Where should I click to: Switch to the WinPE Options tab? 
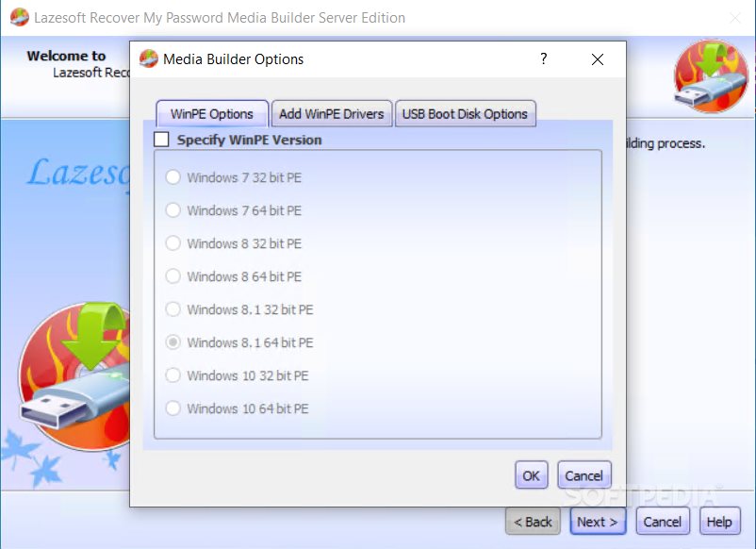pyautogui.click(x=212, y=114)
